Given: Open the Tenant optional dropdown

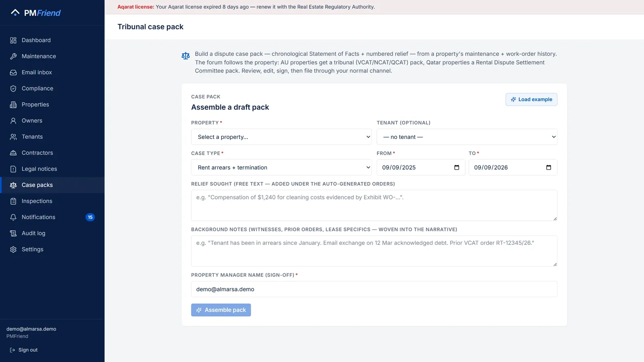Looking at the screenshot, I should [467, 137].
